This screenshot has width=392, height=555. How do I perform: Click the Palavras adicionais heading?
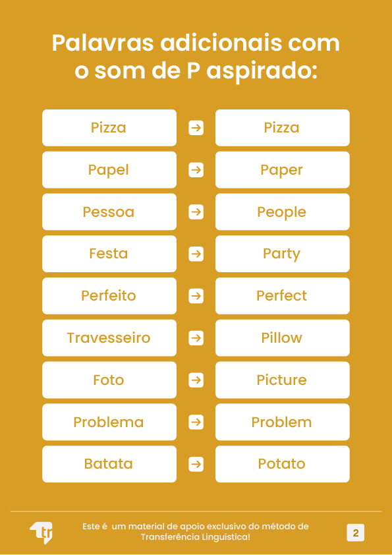(x=196, y=57)
